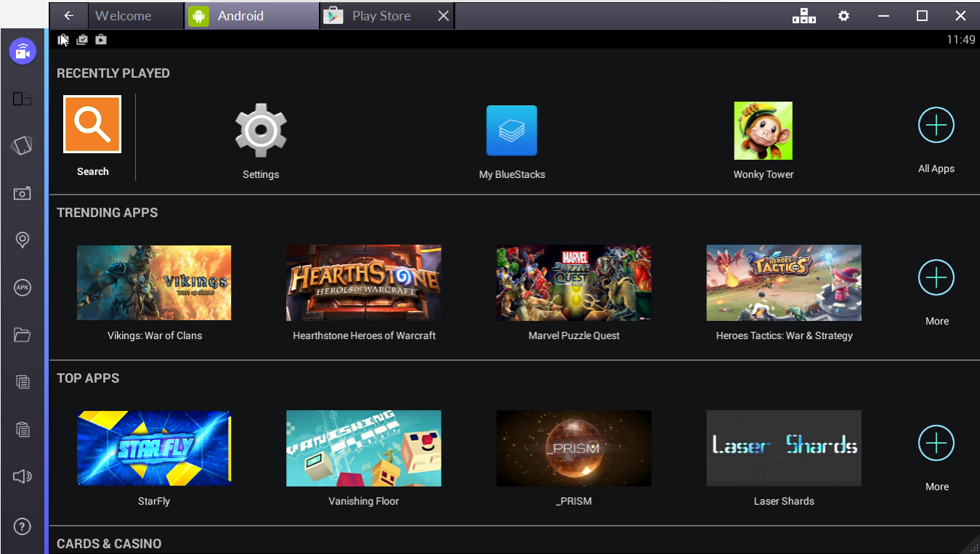This screenshot has height=554, width=980.
Task: Click the window resize grip corner
Action: coord(973,547)
